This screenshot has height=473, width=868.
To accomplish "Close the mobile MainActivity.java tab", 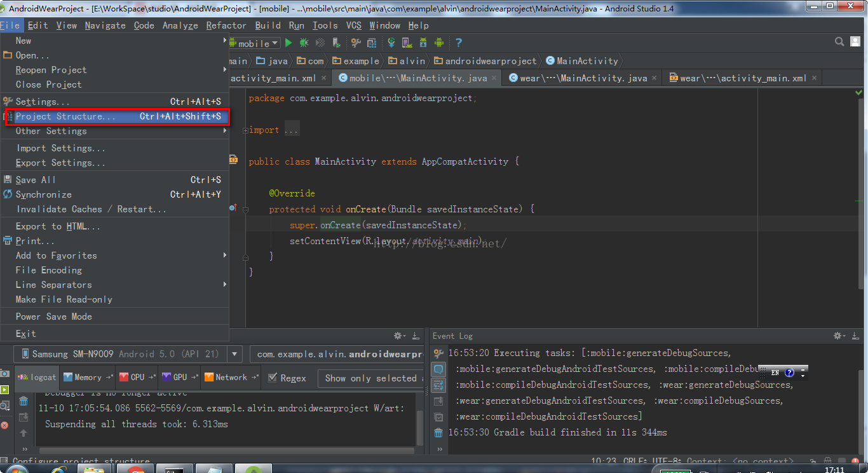I will [x=494, y=78].
